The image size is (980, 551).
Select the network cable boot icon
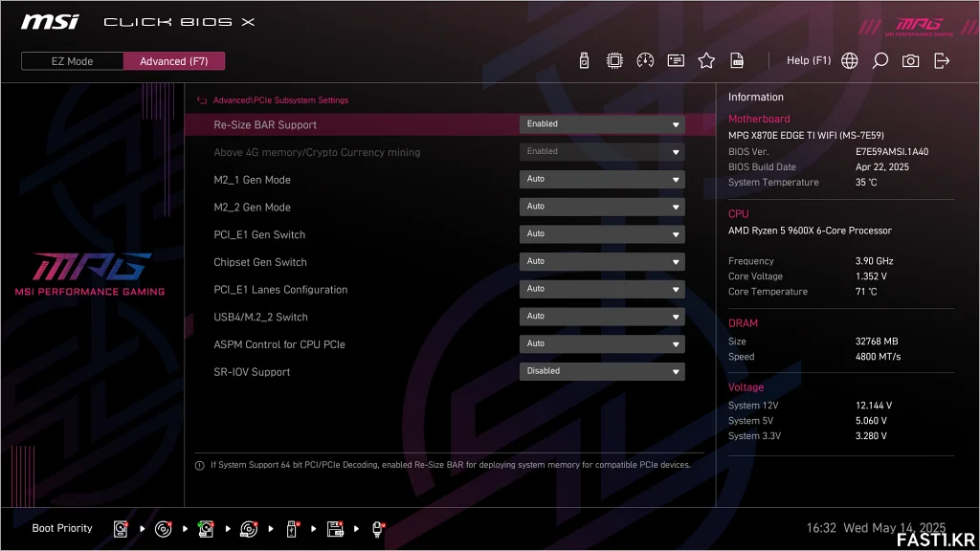pyautogui.click(x=378, y=529)
